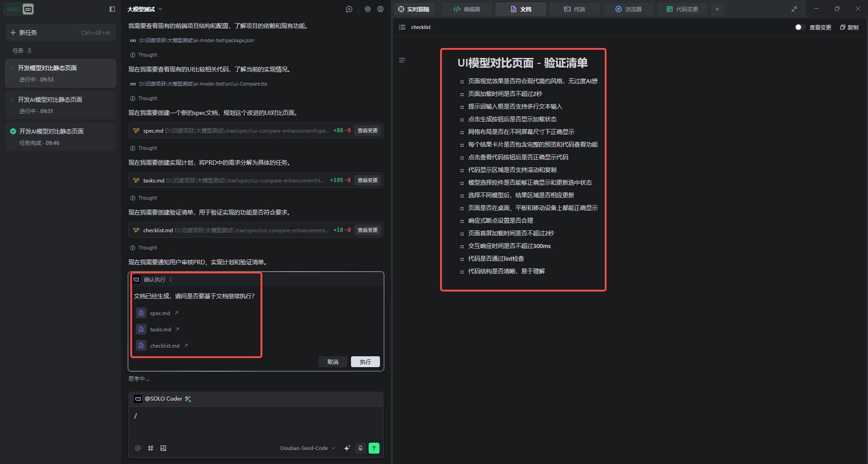Viewport: 868px width, 464px height.
Task: Click the hash context icon in input
Action: click(x=151, y=448)
